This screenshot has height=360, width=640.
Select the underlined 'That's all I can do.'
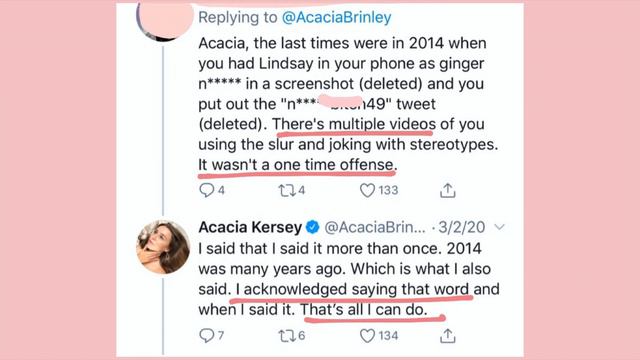tap(364, 309)
